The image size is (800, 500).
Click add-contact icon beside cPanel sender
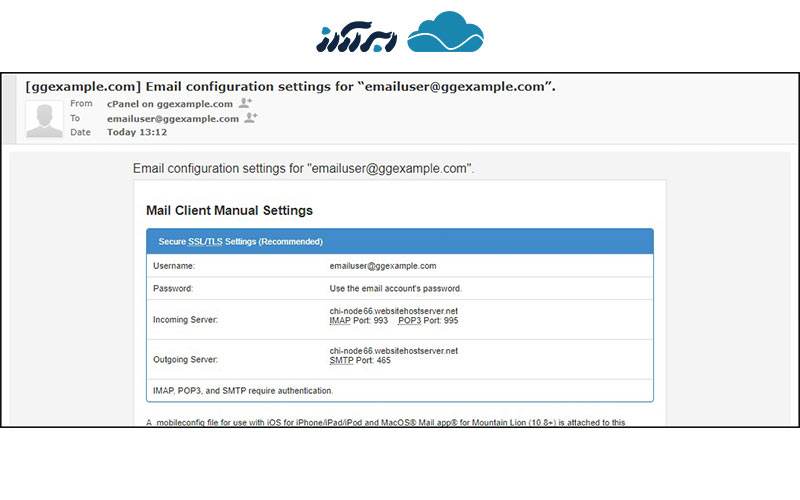click(246, 103)
